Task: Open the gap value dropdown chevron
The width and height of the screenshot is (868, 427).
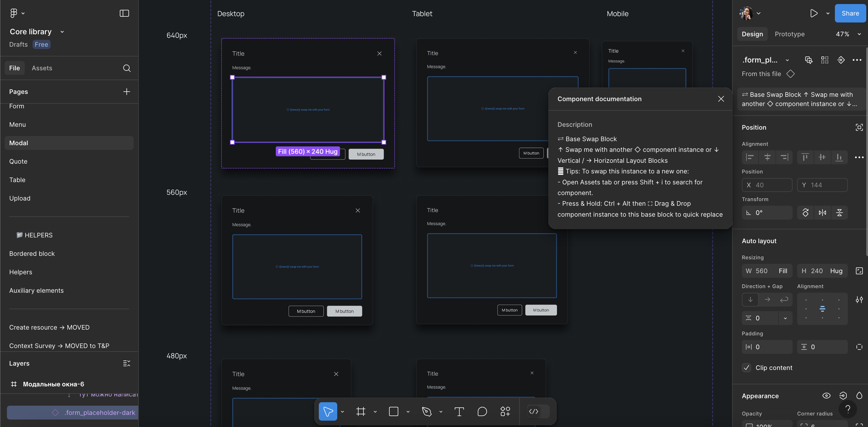Action: pos(785,318)
